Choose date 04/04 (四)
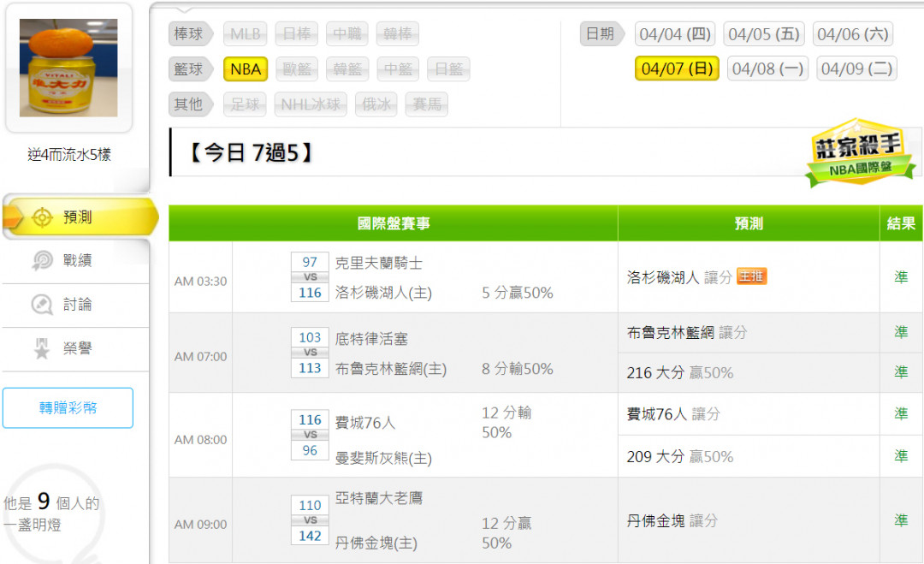The height and width of the screenshot is (564, 924). coord(675,34)
